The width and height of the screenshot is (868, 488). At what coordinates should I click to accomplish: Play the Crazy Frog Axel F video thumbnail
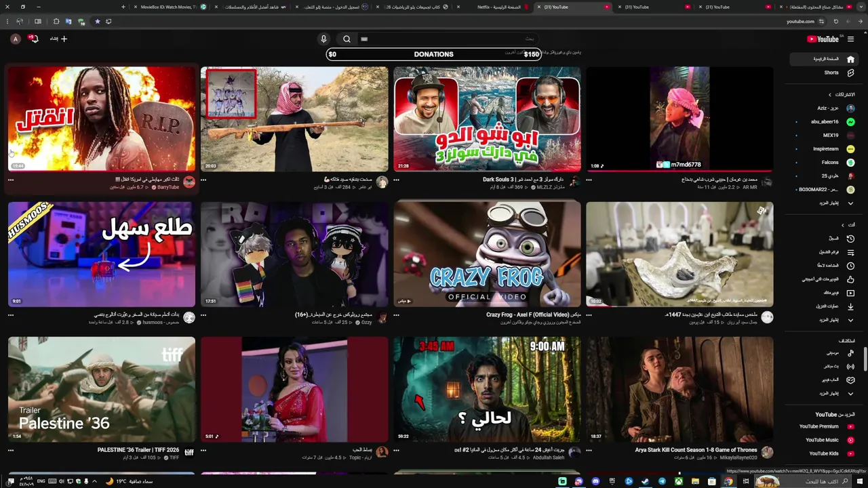(x=487, y=254)
